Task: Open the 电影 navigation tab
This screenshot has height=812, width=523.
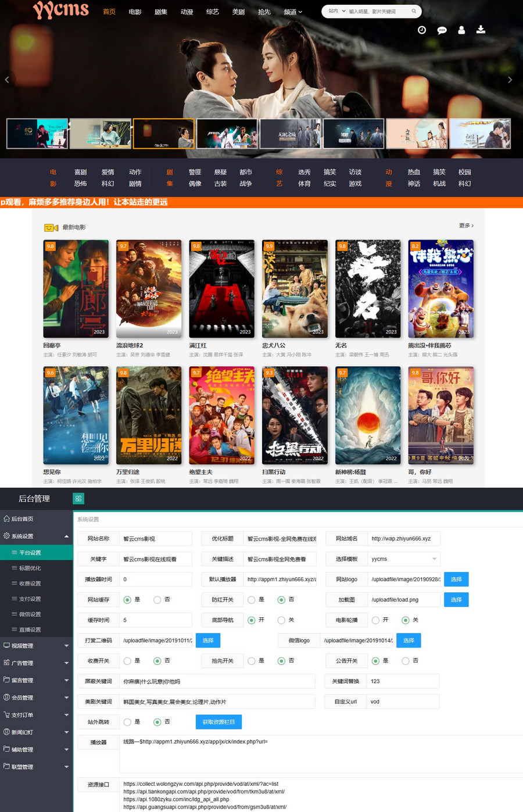Action: coord(135,12)
